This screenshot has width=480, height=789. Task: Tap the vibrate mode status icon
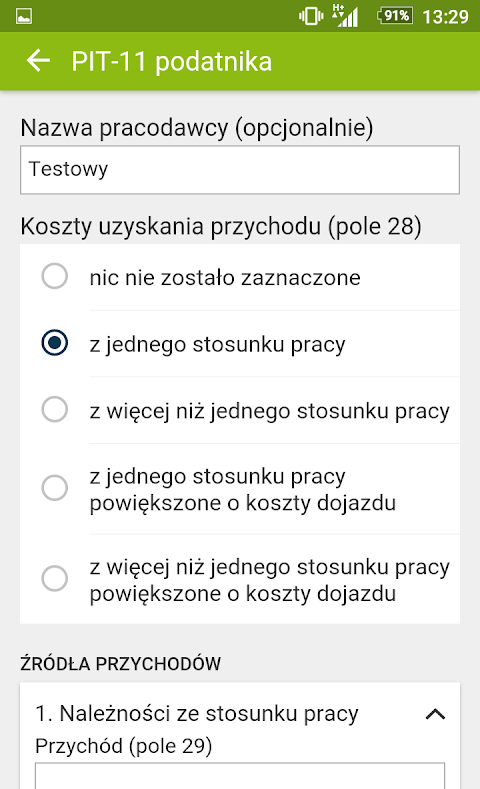311,16
